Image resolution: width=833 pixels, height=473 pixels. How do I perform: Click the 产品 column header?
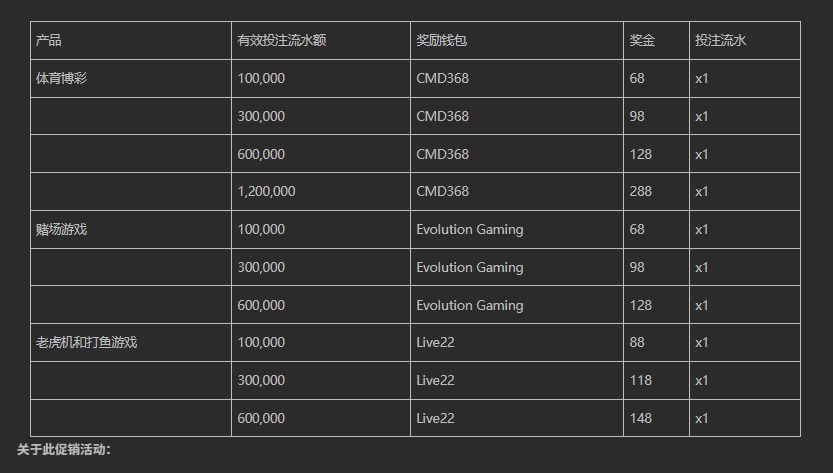49,41
